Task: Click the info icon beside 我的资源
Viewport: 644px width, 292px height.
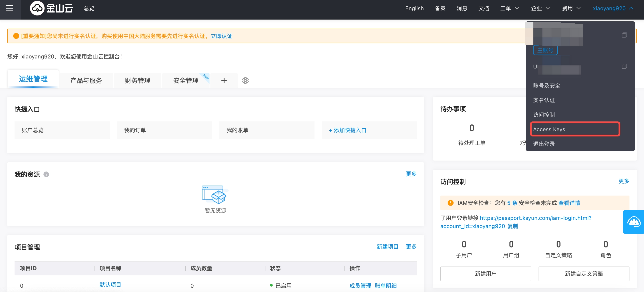Action: click(x=46, y=174)
